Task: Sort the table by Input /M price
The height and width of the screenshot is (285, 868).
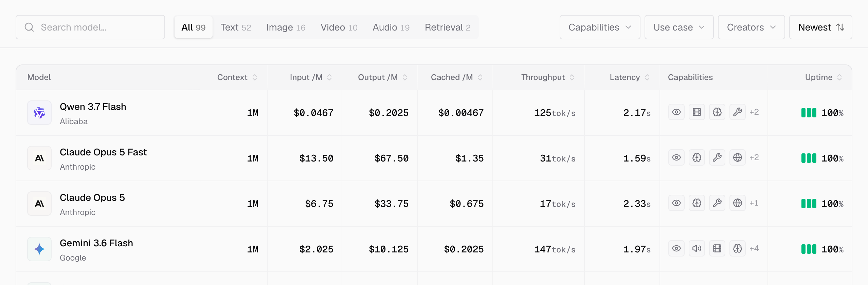Action: point(311,77)
